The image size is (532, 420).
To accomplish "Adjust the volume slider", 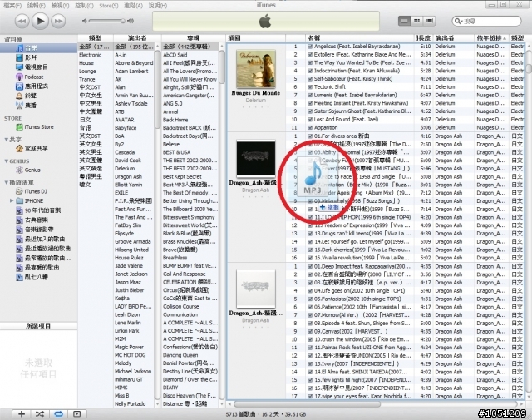I will coord(107,21).
